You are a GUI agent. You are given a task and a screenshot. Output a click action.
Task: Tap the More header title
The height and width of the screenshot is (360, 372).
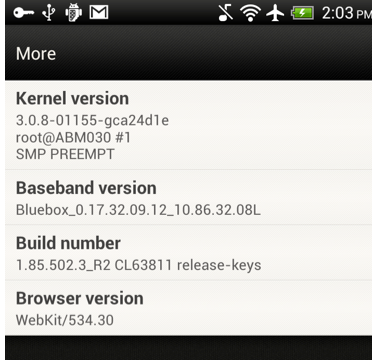(36, 54)
